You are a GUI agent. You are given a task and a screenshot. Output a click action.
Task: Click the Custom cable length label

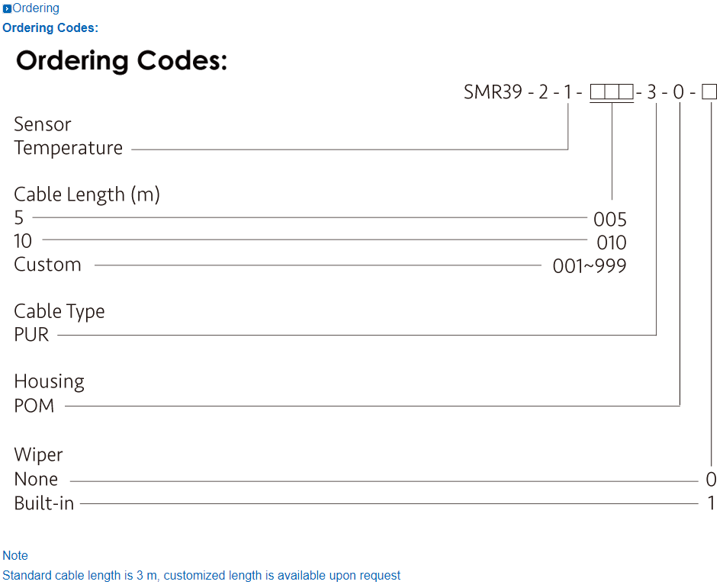point(47,265)
